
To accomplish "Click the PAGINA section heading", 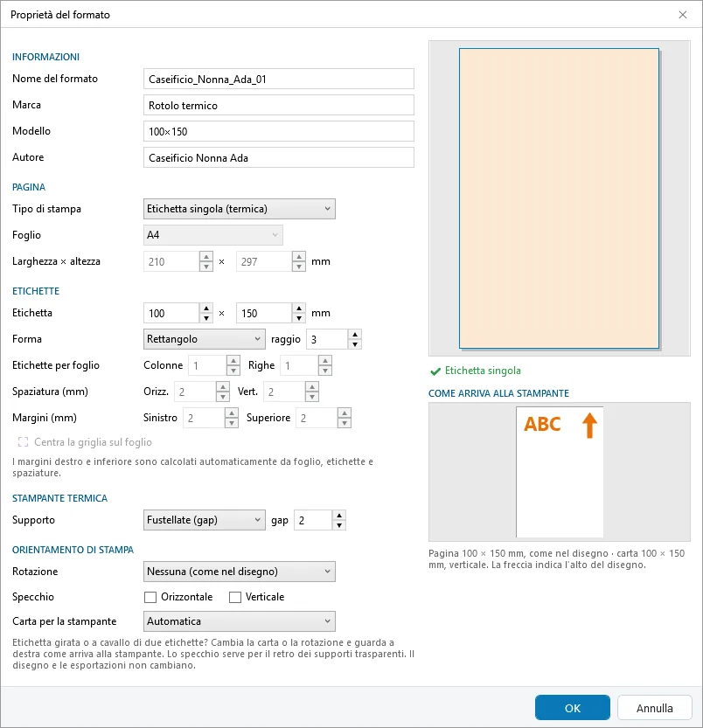I will point(29,187).
